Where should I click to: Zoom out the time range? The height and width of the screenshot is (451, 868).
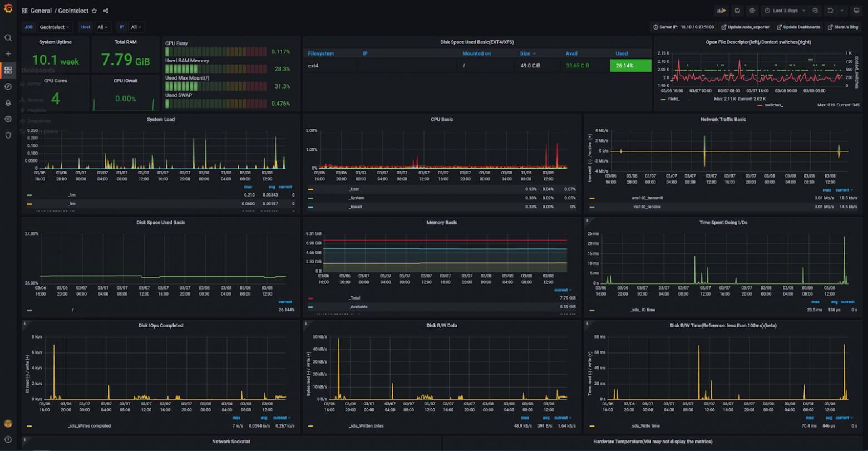pyautogui.click(x=815, y=11)
